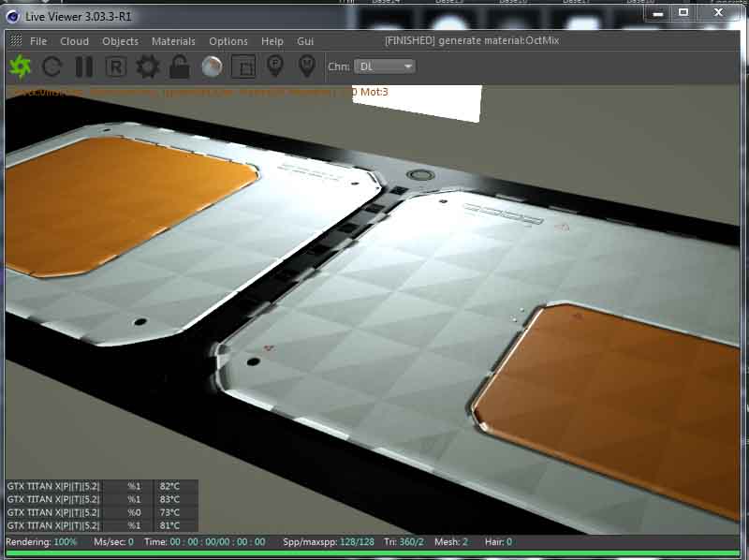
Task: Click the 'Ms/sec: 0' status entry
Action: [x=113, y=542]
